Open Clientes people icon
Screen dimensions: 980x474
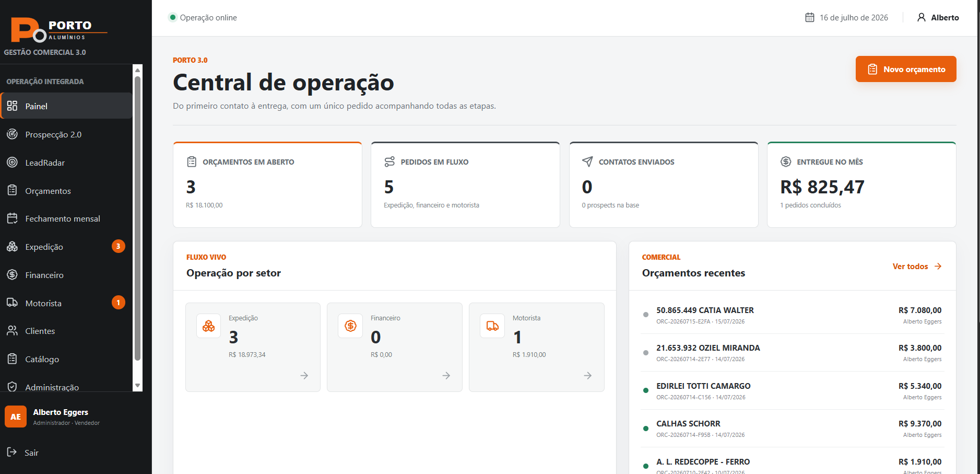pos(12,331)
